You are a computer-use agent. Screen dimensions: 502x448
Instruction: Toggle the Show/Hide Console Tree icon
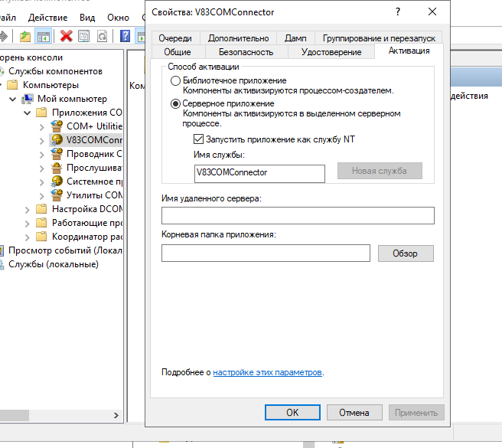point(43,37)
